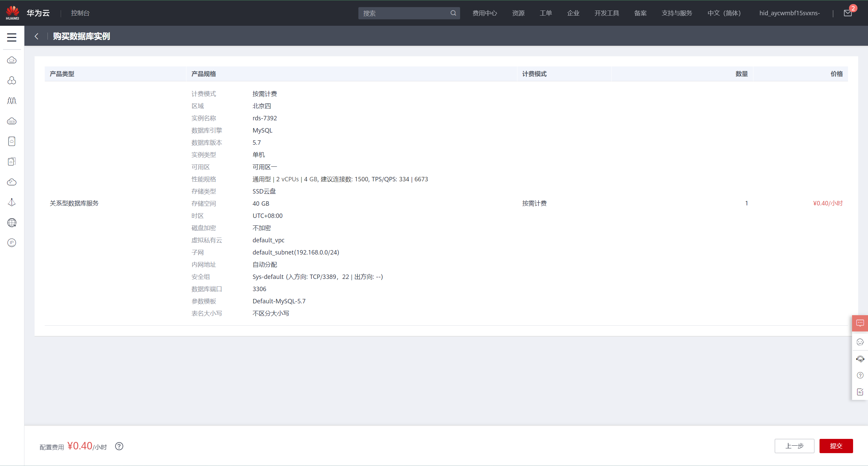This screenshot has width=868, height=466.
Task: Click into the top search box
Action: pos(409,13)
